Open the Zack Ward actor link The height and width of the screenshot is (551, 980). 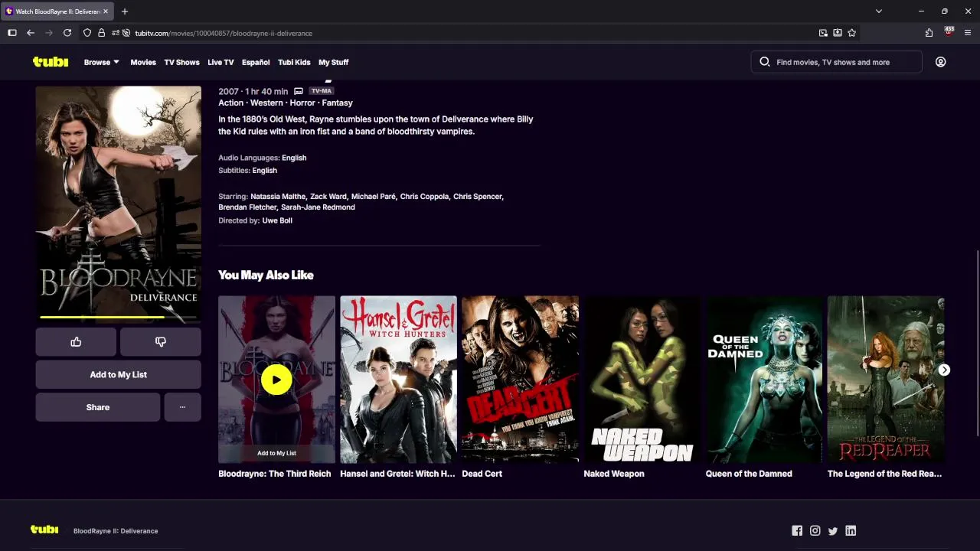coord(328,197)
